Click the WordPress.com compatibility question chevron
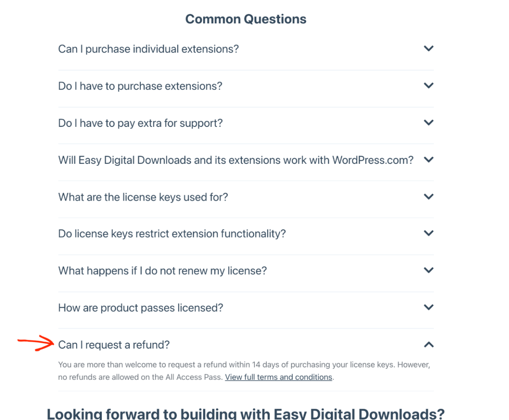Screen dimensions: 509x420 tap(428, 160)
